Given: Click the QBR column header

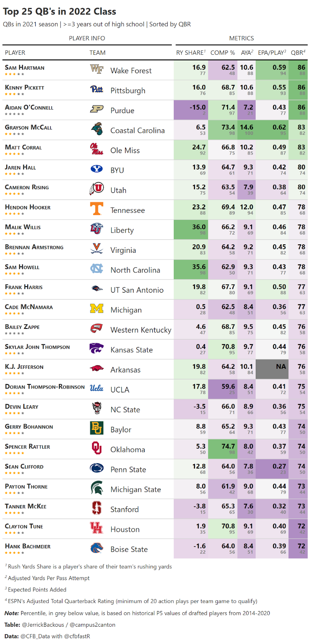Looking at the screenshot, I should click(x=298, y=53).
